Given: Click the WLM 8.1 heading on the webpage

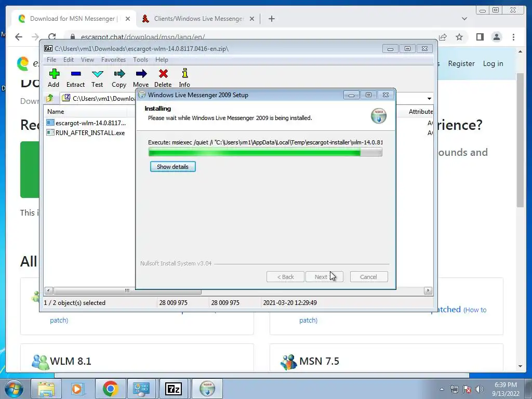Looking at the screenshot, I should (x=71, y=361).
